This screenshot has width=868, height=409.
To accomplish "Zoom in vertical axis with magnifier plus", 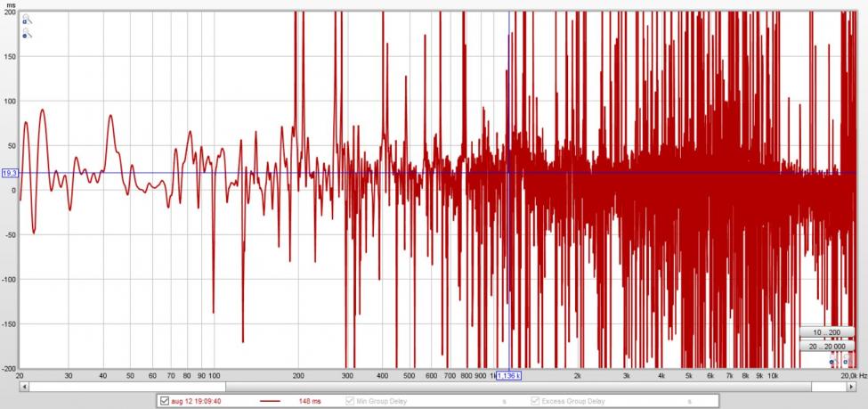I will click(x=26, y=20).
